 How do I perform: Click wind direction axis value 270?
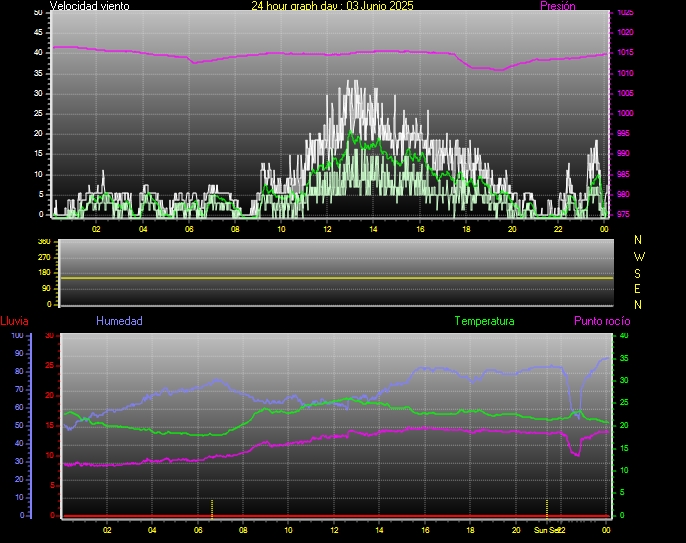[x=44, y=257]
